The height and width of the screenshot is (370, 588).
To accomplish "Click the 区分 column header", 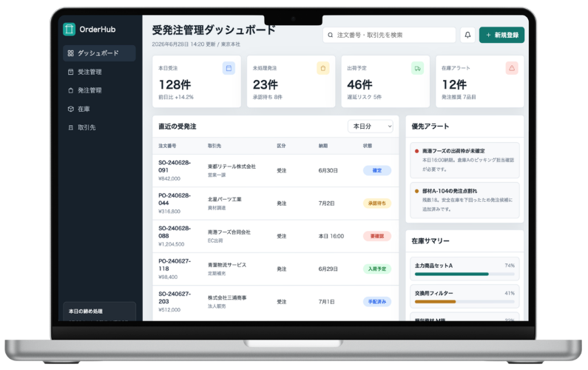I will [281, 146].
